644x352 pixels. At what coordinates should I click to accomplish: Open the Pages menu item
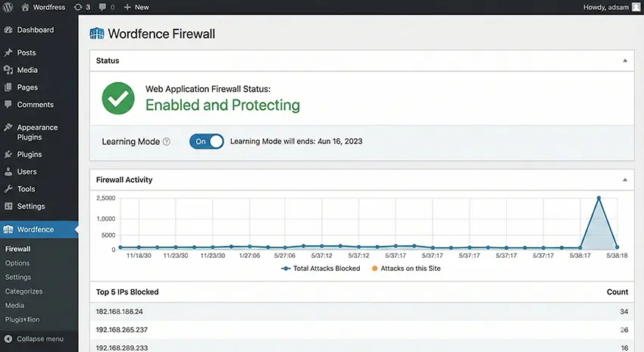(27, 87)
